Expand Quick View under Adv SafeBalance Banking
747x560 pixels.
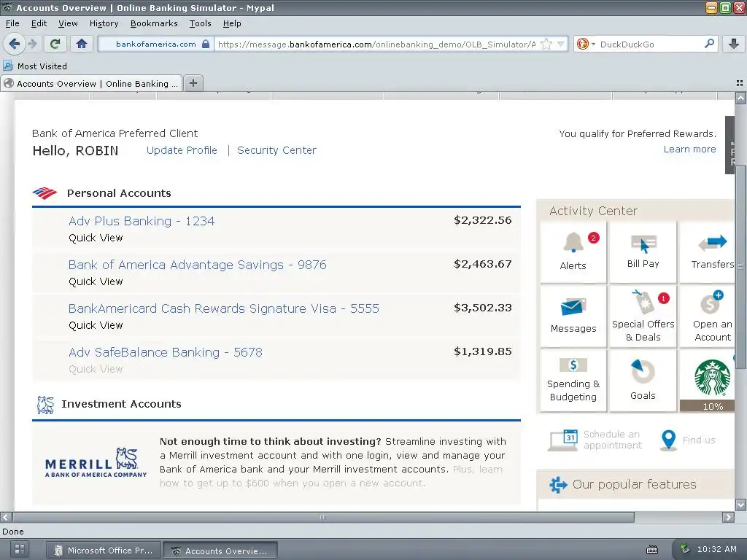tap(96, 369)
